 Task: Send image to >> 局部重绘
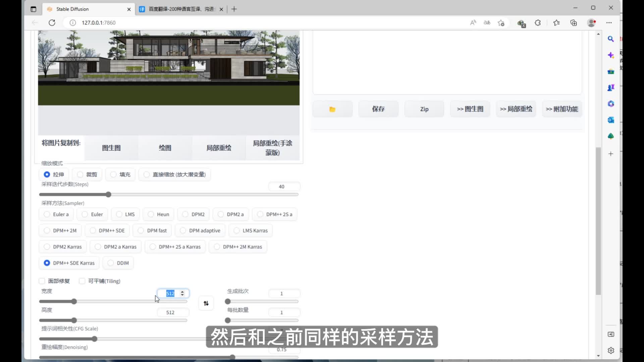[x=516, y=109]
